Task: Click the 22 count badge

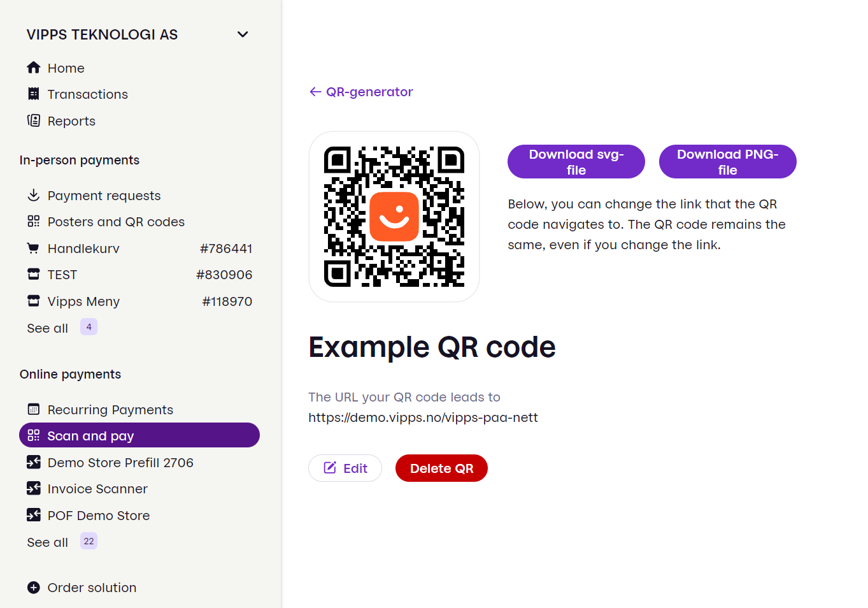Action: pos(89,541)
